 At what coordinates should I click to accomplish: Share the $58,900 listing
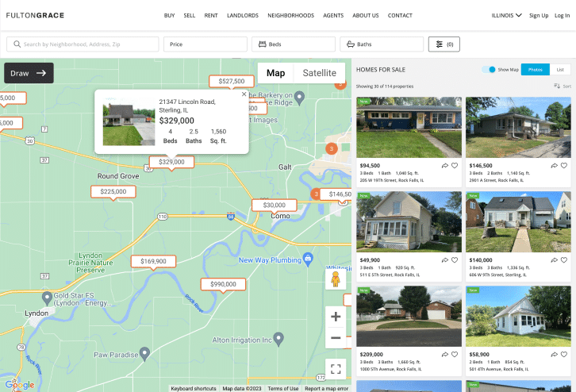[x=555, y=355]
